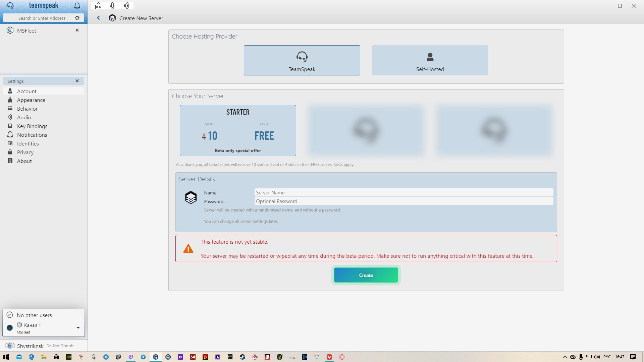Open Microsoft Store from the taskbar
This screenshot has width=644, height=362.
coord(56,357)
